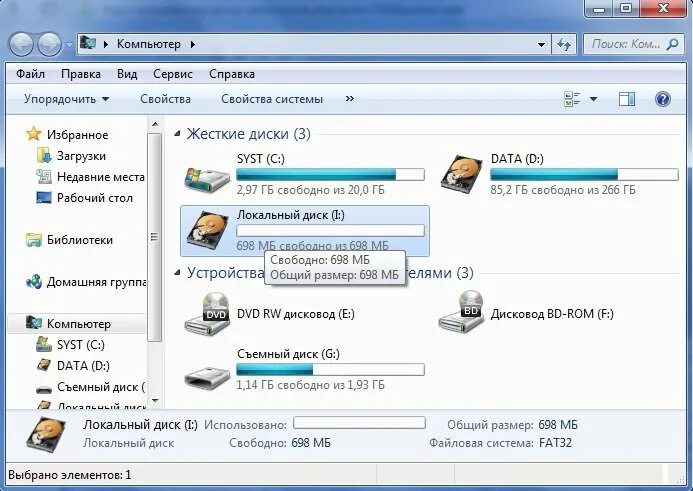Viewport: 693px width, 491px height.
Task: Click the sidebar scrollbar down arrow
Action: (155, 401)
